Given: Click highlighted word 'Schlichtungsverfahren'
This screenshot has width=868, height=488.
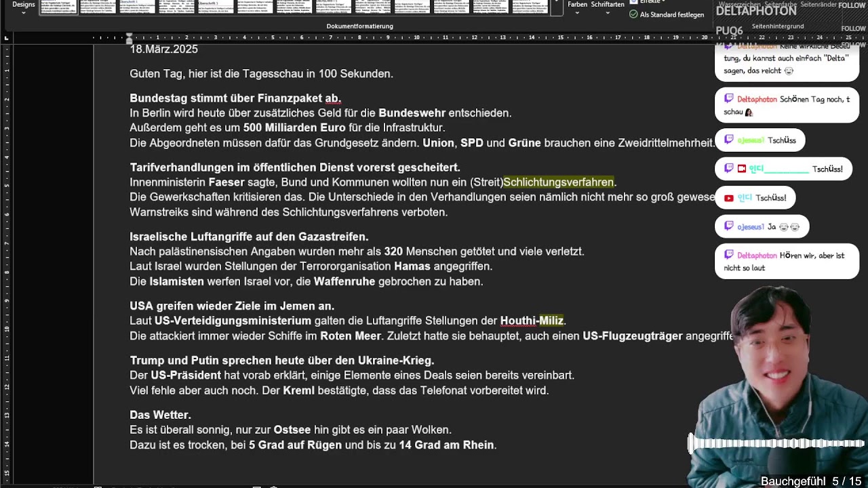Looking at the screenshot, I should tap(559, 182).
